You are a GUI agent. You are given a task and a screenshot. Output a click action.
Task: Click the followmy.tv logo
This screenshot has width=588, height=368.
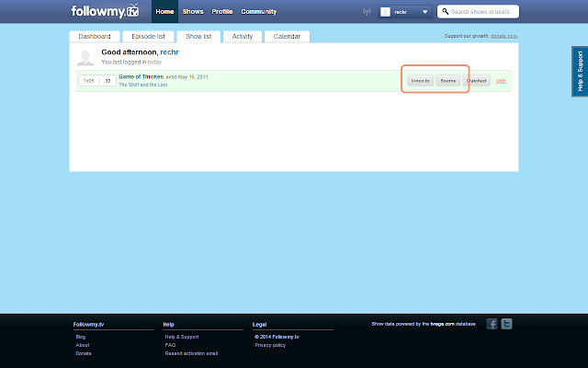click(x=105, y=11)
